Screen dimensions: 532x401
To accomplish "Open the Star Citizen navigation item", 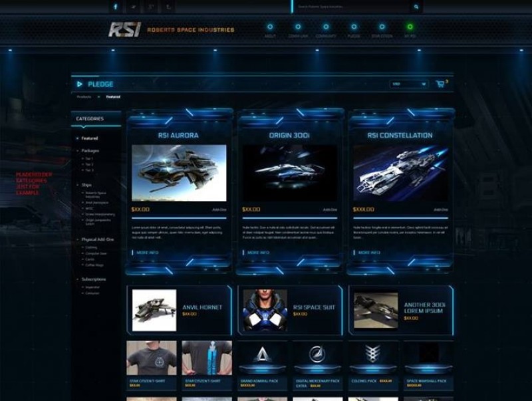I will click(382, 30).
